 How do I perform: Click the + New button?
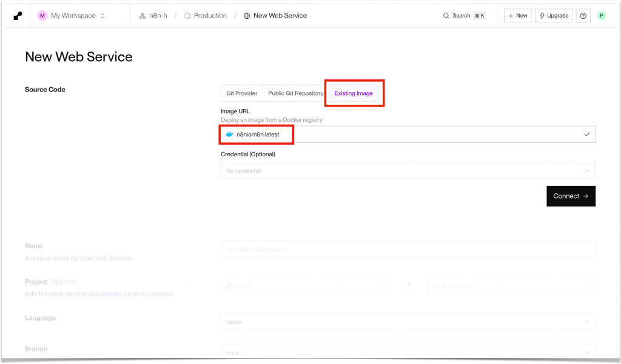point(518,16)
